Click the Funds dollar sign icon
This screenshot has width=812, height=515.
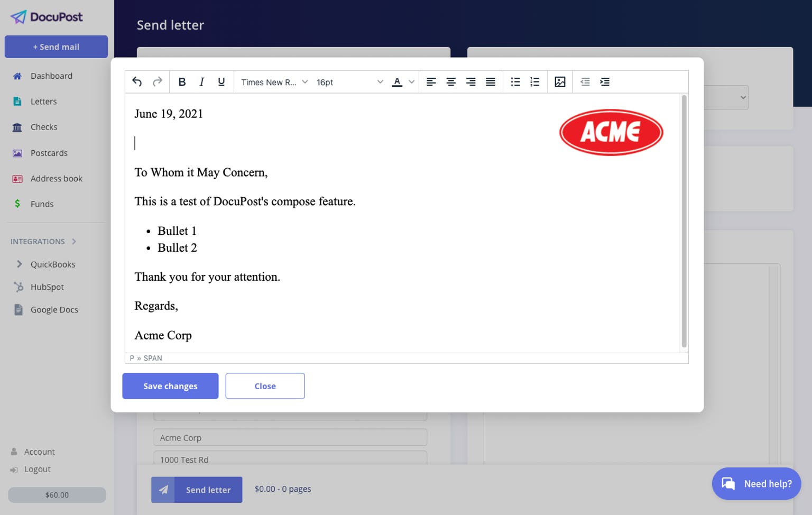tap(17, 204)
